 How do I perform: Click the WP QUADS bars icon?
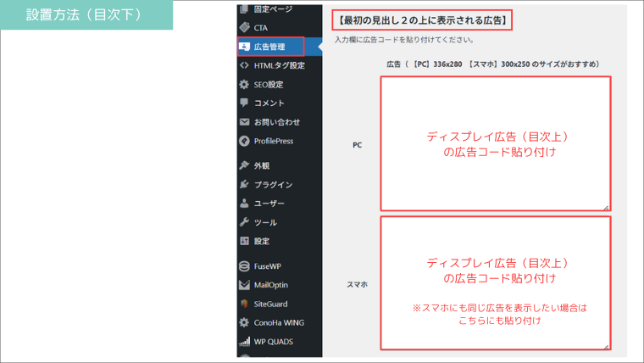[x=244, y=342]
